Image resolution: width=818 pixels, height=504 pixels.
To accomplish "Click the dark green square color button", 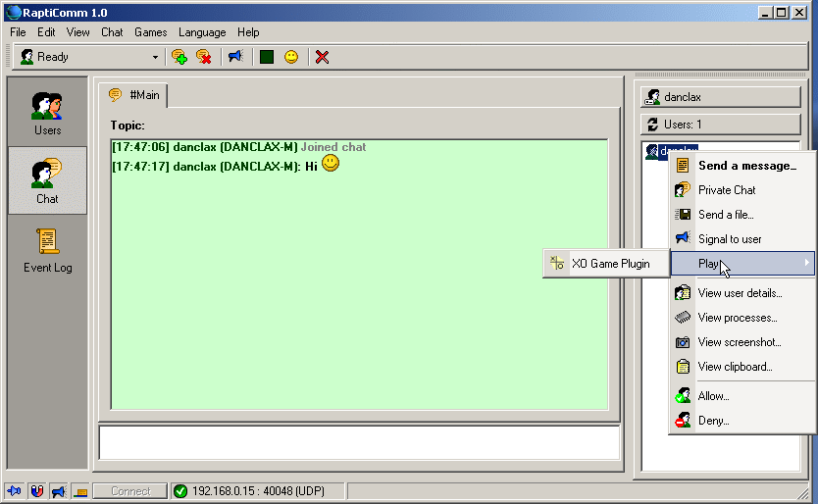I will [267, 57].
